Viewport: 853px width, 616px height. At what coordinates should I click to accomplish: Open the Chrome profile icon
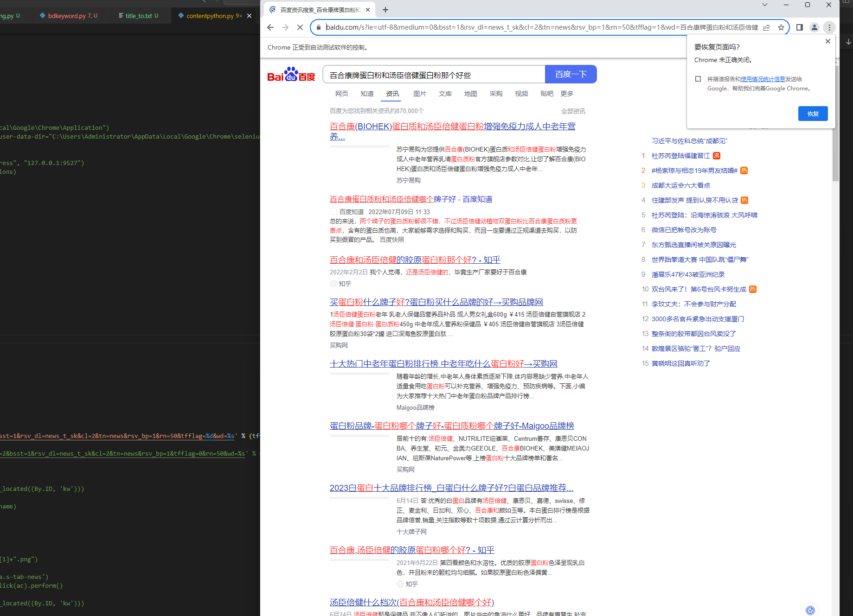pyautogui.click(x=814, y=27)
